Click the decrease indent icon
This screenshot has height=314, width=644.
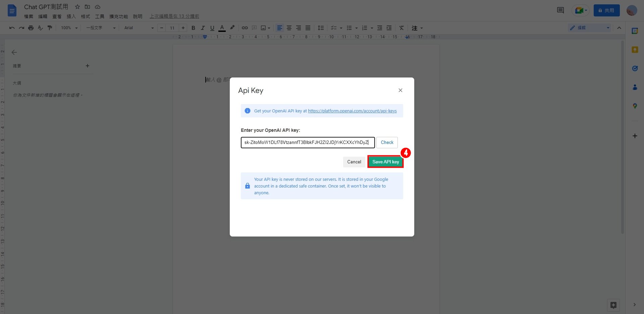coord(380,28)
